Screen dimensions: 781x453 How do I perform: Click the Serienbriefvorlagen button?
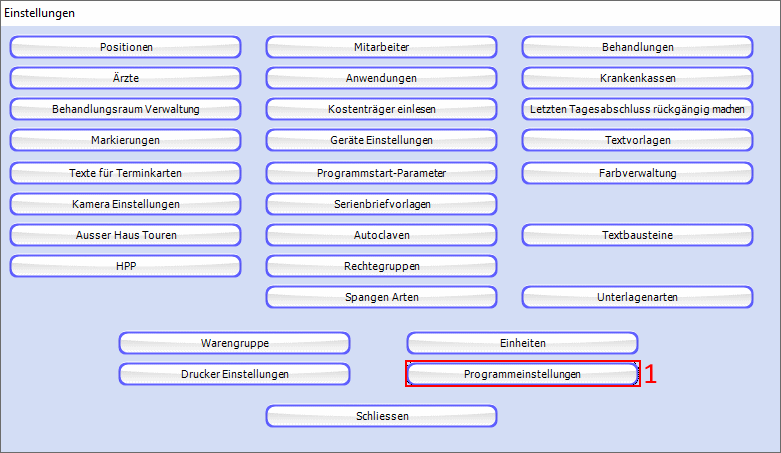pyautogui.click(x=381, y=204)
